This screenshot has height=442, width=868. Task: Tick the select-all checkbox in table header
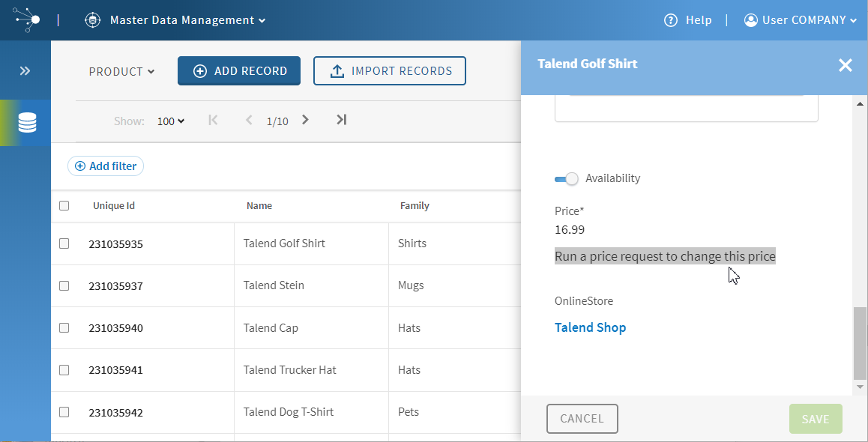point(64,205)
